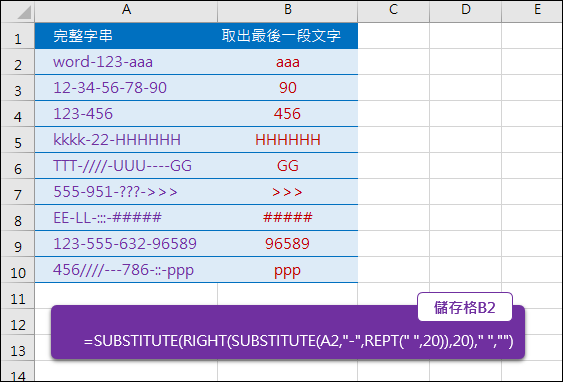Select column C header
Screen dimensions: 563x382
pyautogui.click(x=394, y=11)
